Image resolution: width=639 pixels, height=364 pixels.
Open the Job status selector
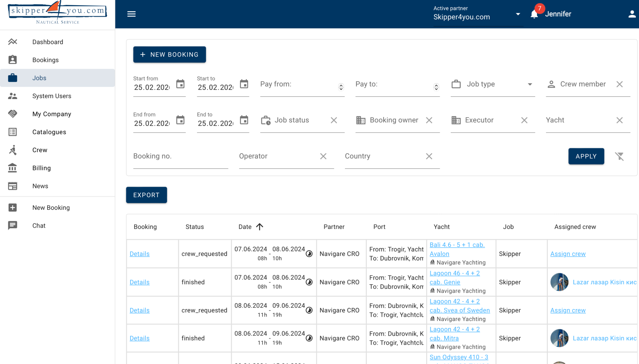[295, 120]
